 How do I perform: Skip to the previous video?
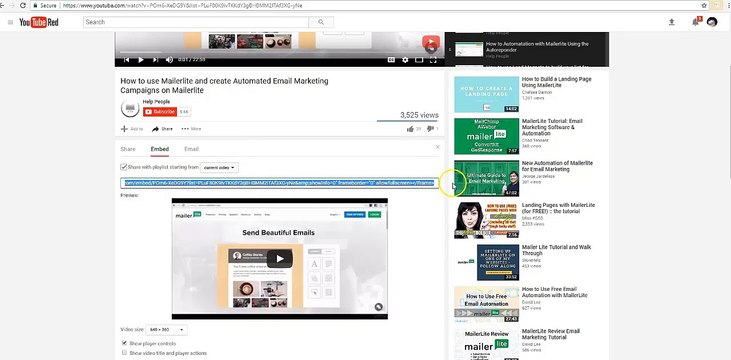pyautogui.click(x=126, y=60)
